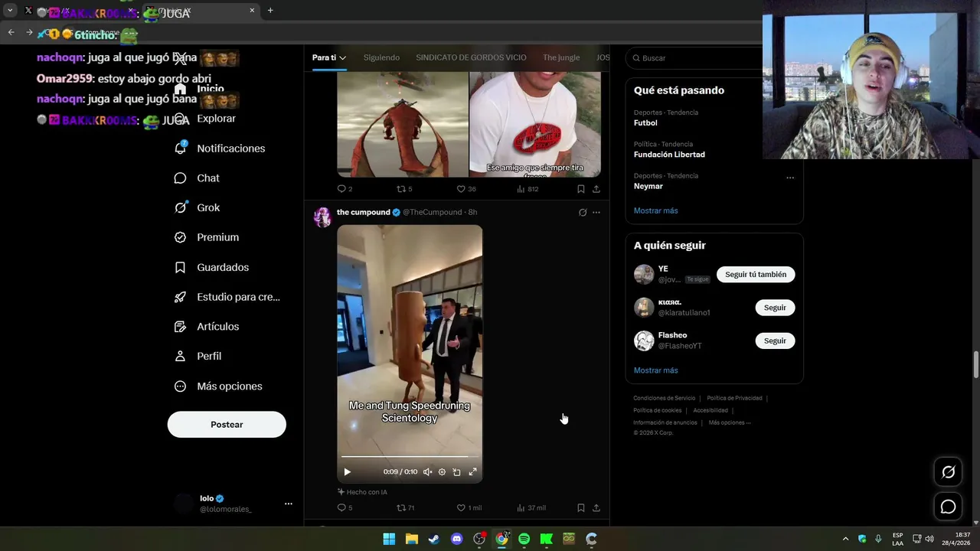Click Mostrar más under Qué está pasando
The image size is (980, 551).
tap(655, 210)
